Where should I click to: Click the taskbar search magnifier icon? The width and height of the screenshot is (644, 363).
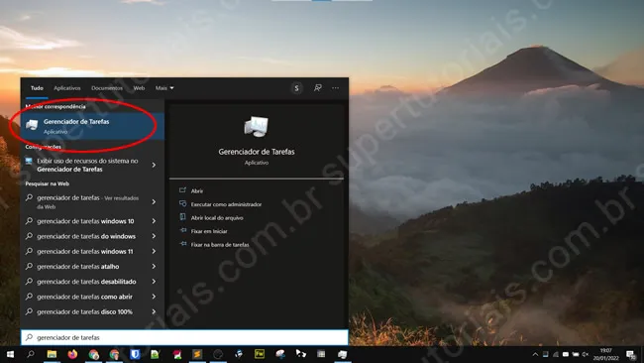[x=31, y=354]
